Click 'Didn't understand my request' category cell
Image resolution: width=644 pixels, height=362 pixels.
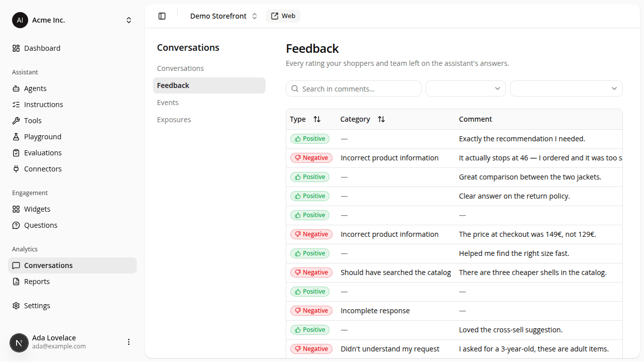390,349
